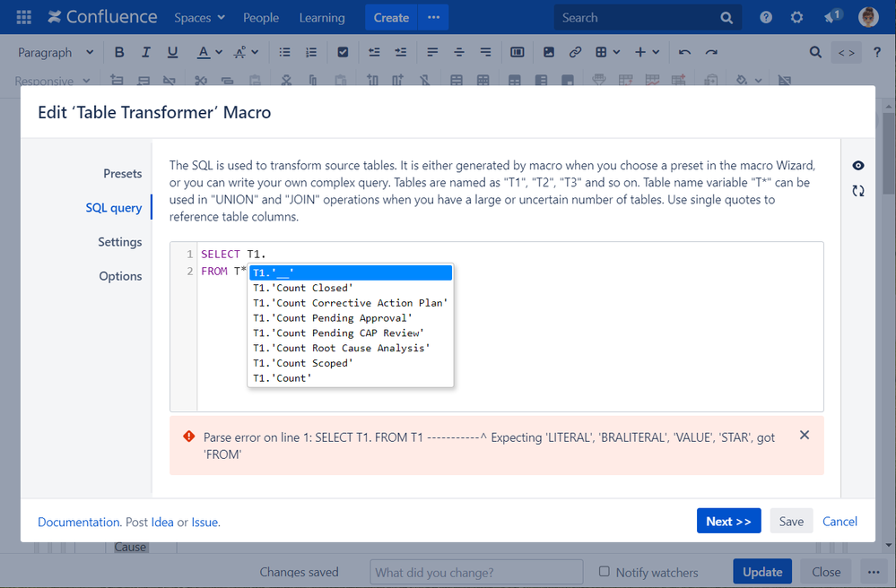Open the text color dropdown arrow
896x588 pixels.
pos(219,53)
